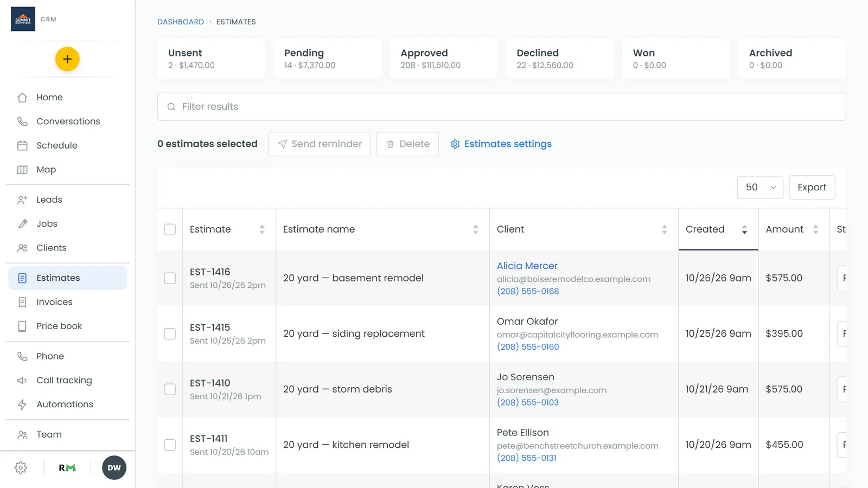This screenshot has height=488, width=868.
Task: Open Call tracking
Action: coord(67,380)
